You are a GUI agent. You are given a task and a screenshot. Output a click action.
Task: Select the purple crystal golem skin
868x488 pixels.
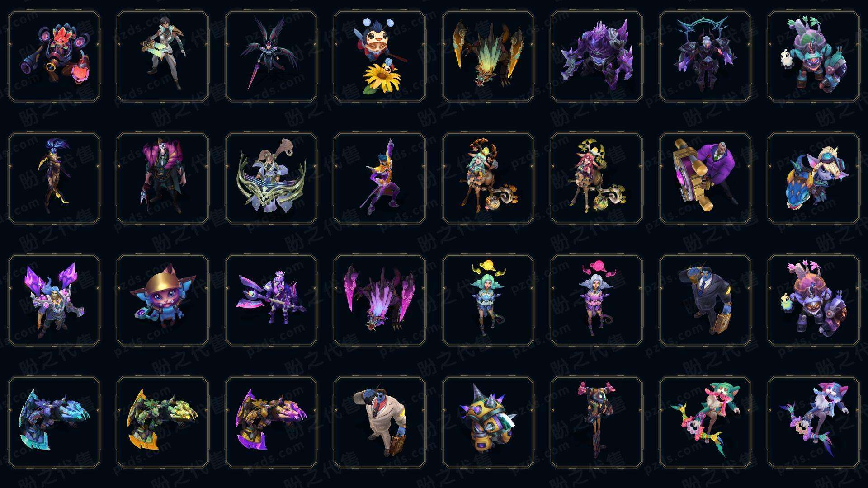(597, 56)
